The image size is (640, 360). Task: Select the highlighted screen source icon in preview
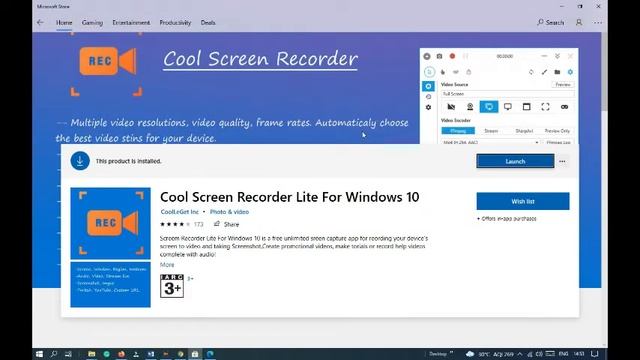[489, 107]
